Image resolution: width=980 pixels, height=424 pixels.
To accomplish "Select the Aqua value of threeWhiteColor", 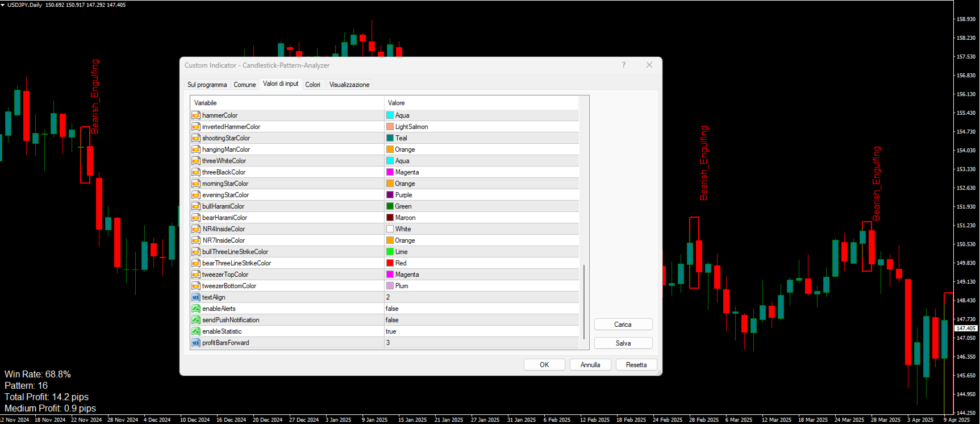I will [402, 161].
